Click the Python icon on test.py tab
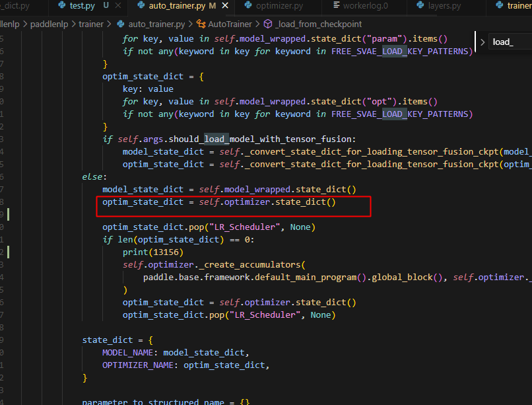 (61, 6)
